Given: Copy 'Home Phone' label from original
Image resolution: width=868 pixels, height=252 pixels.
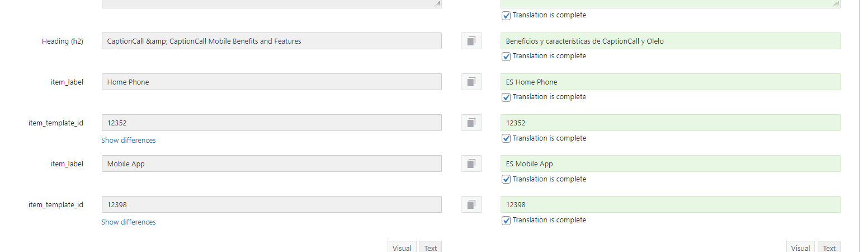Looking at the screenshot, I should click(471, 82).
